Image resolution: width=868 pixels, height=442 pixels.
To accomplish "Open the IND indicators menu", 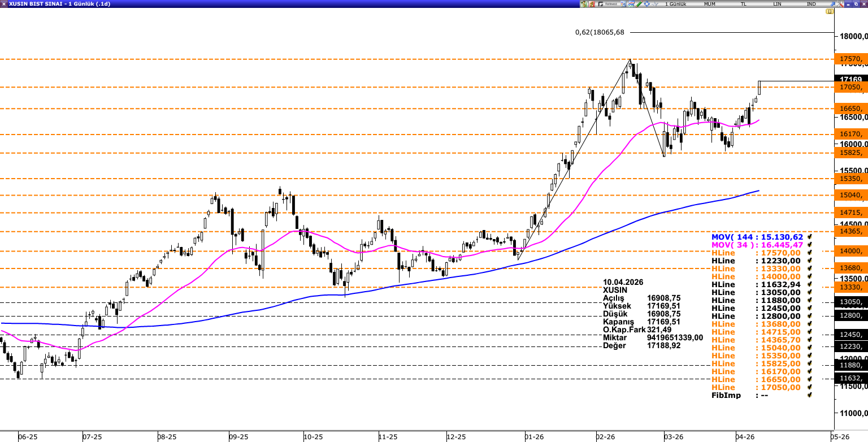I will pyautogui.click(x=811, y=4).
